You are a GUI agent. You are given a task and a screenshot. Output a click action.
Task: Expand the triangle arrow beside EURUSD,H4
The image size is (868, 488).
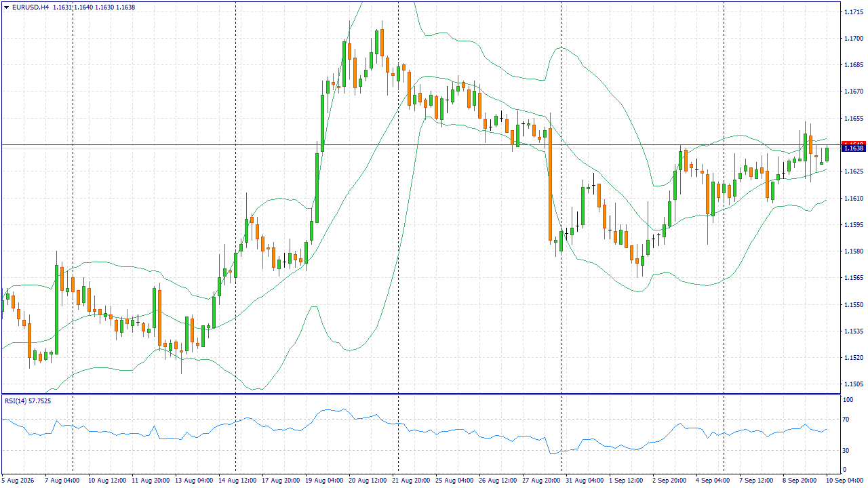pos(6,7)
